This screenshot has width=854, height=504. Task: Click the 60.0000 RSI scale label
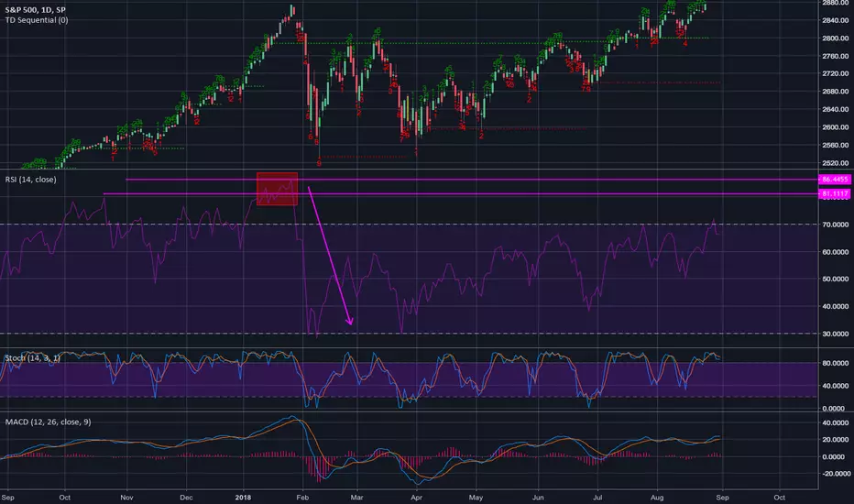836,252
